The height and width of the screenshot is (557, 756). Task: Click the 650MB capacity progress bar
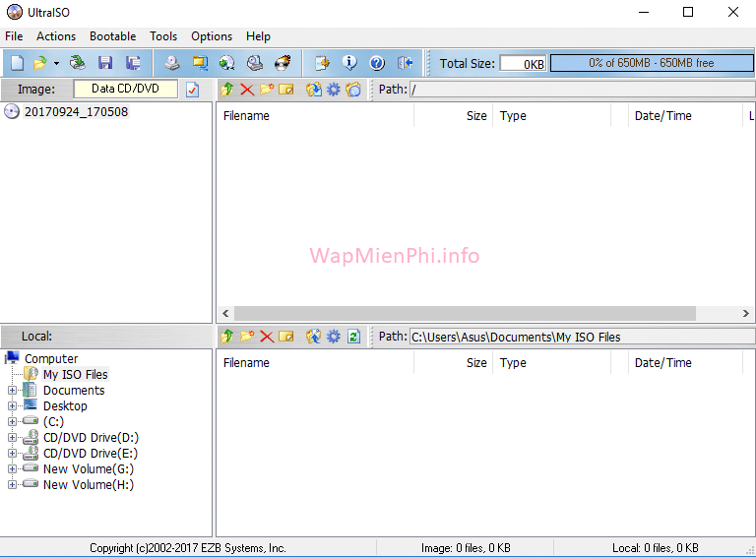[x=652, y=63]
